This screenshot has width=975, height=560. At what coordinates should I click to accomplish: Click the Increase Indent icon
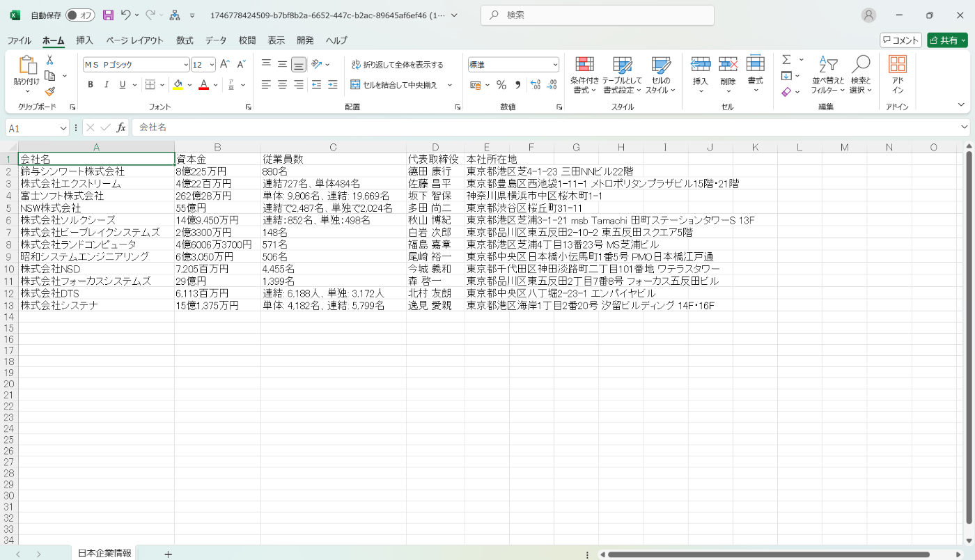point(333,85)
